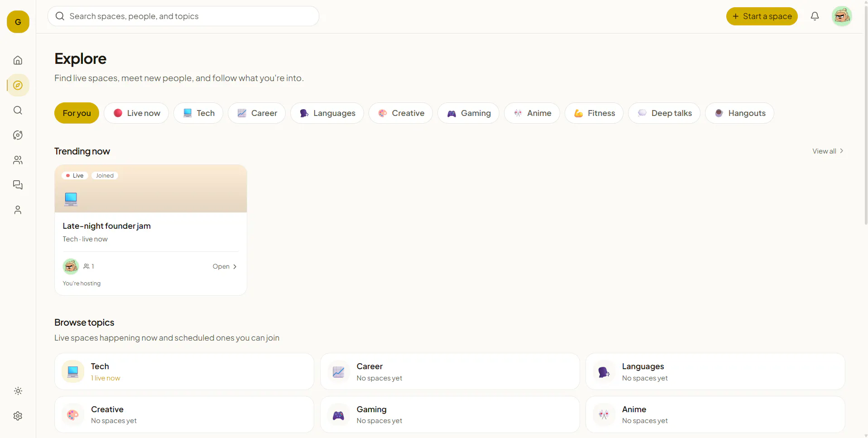Open the Creative topic card
Viewport: 868px width, 438px height.
(184, 414)
